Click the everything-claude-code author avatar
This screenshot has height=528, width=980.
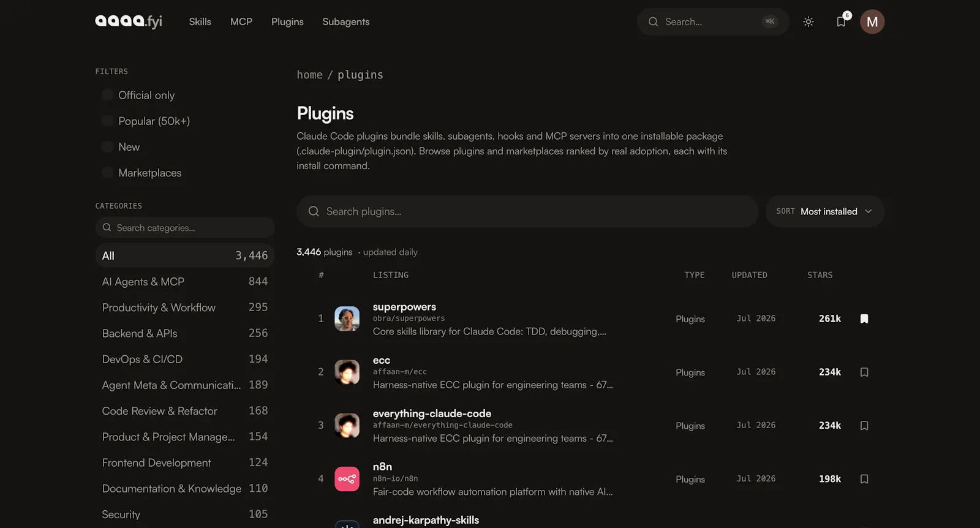tap(347, 425)
